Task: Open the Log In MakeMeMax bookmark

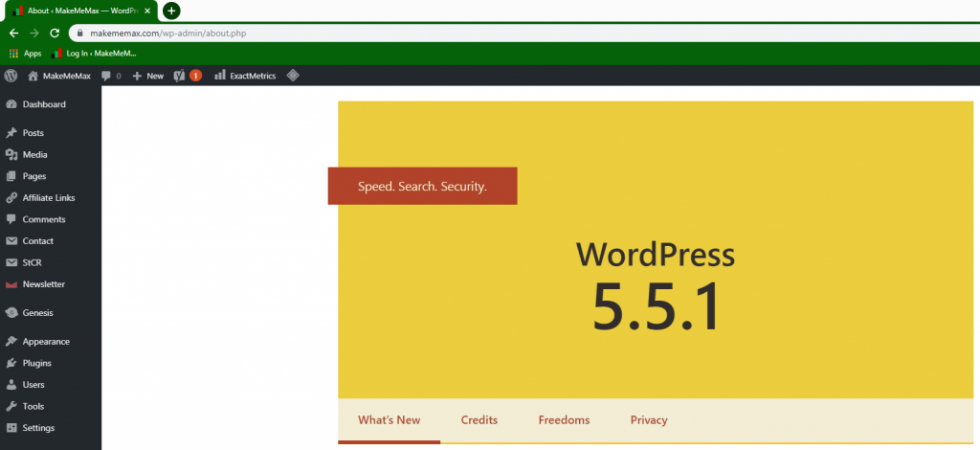Action: click(x=94, y=54)
